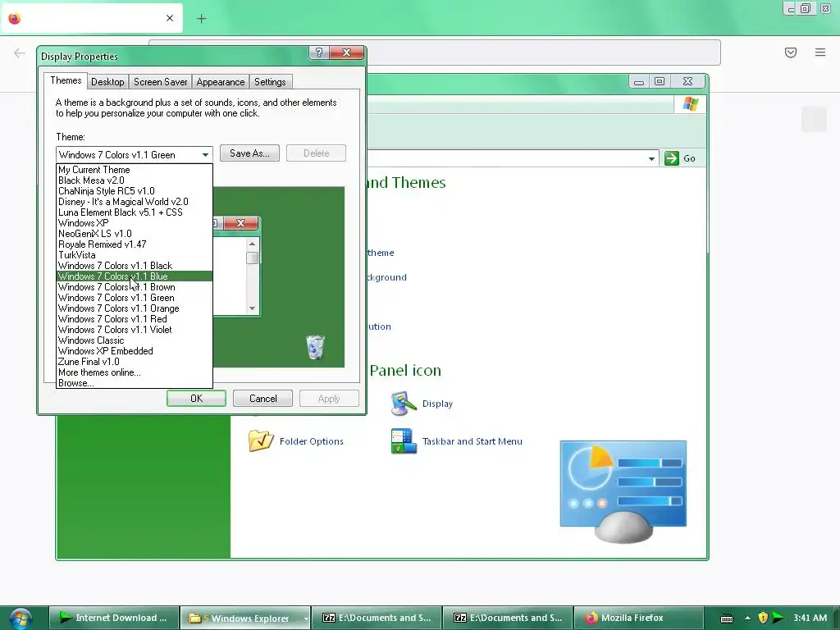Select Zune Final v1.0 theme

(x=135, y=362)
